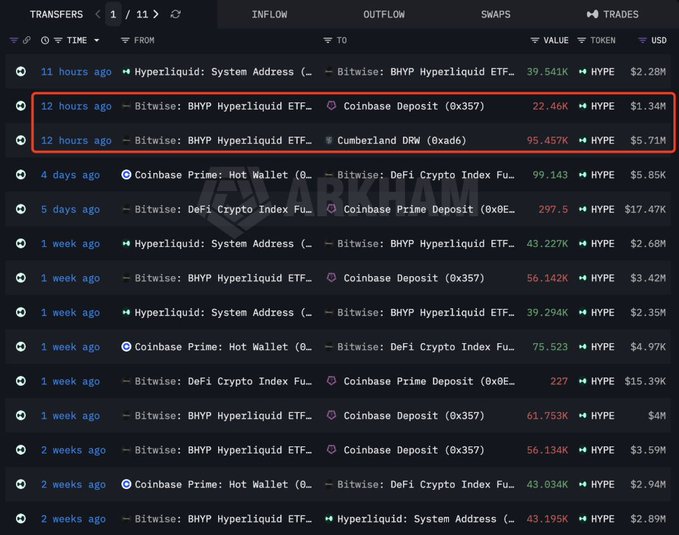Open the USD column filter
Screen dimensions: 679x535
[643, 40]
